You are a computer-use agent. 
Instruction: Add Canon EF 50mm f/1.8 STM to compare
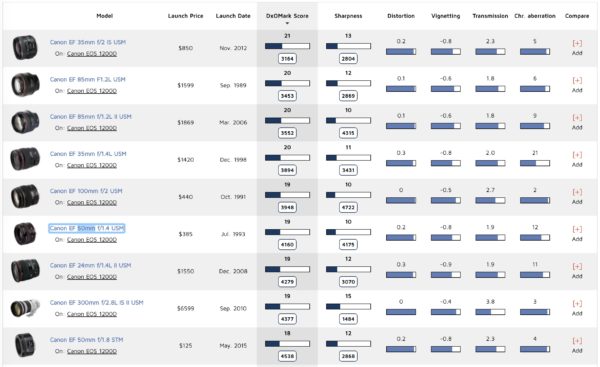577,345
